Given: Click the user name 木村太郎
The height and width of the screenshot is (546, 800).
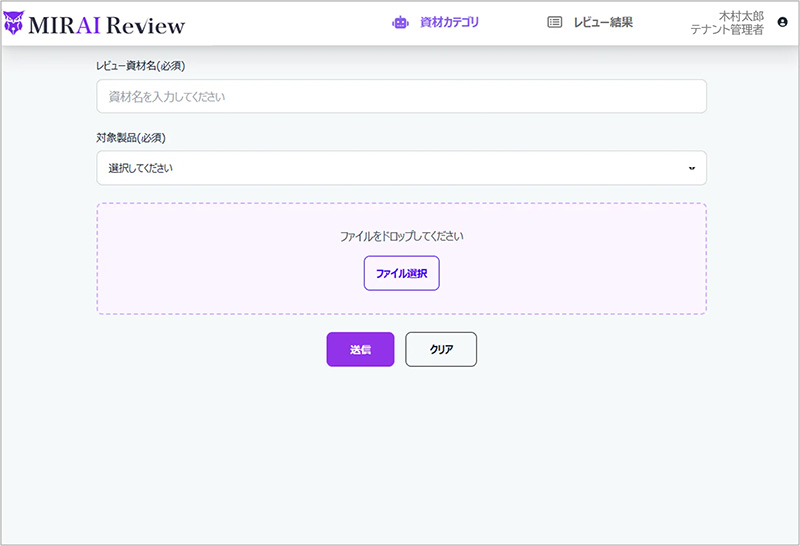Looking at the screenshot, I should coord(741,16).
